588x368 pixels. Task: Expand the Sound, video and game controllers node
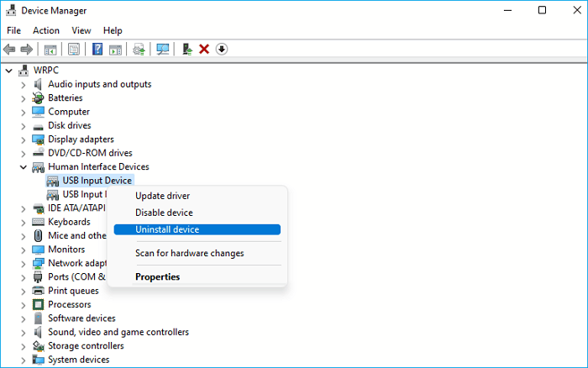24,332
